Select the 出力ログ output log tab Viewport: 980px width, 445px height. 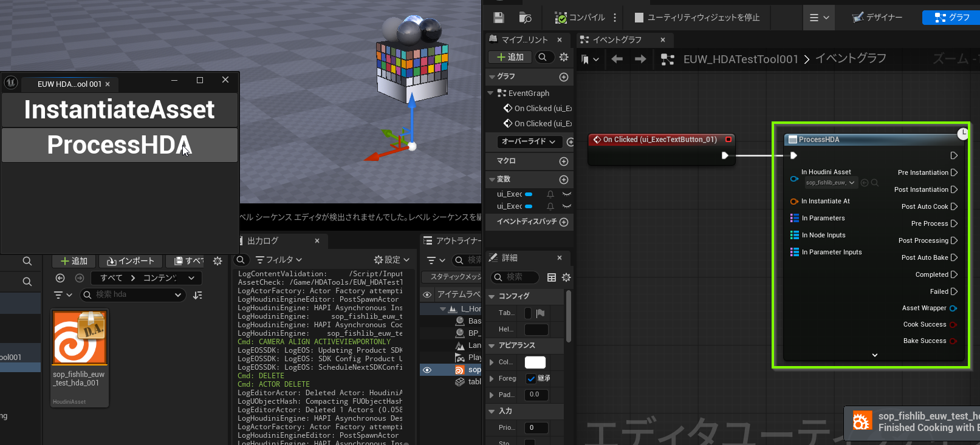pos(262,241)
